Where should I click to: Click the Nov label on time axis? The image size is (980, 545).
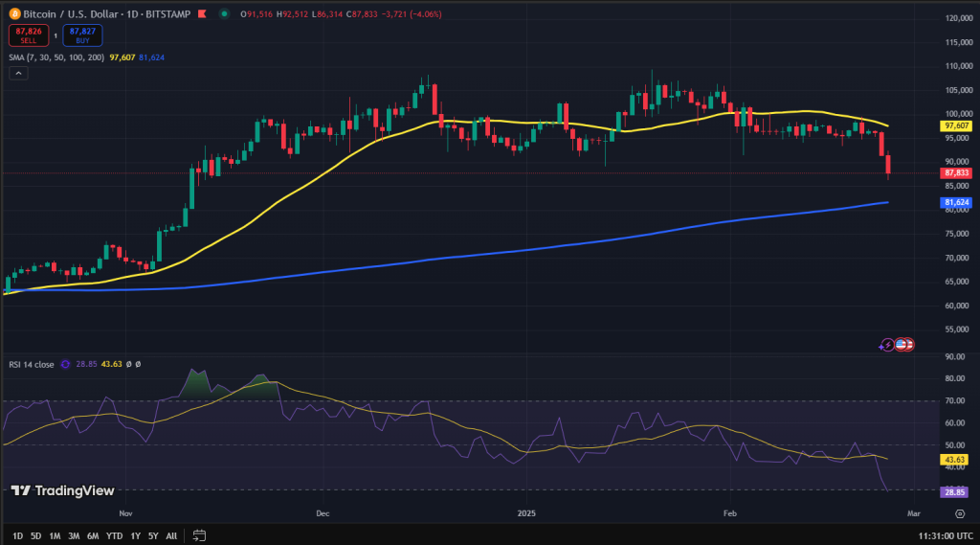click(x=125, y=513)
